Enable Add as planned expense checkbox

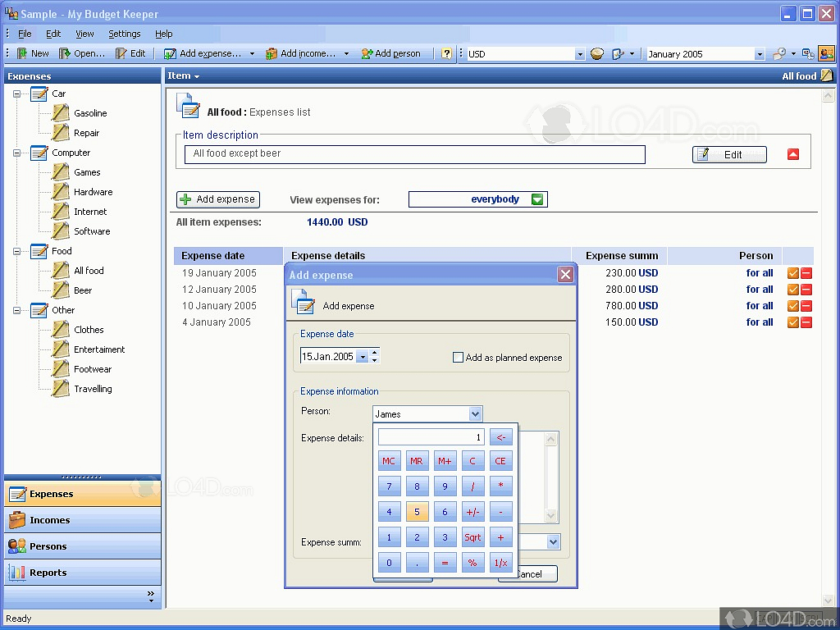(x=459, y=358)
